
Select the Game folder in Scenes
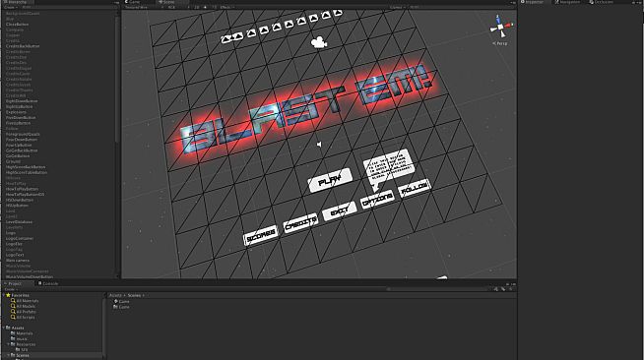point(121,307)
